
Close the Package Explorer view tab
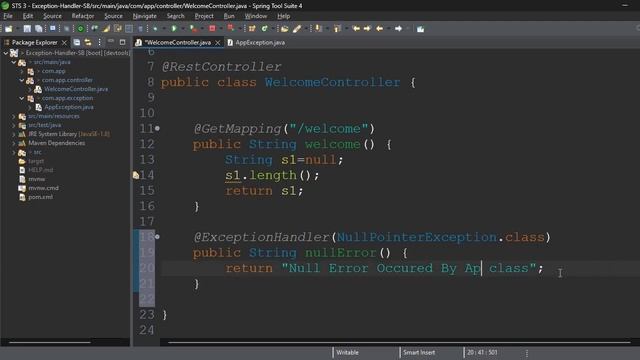64,42
